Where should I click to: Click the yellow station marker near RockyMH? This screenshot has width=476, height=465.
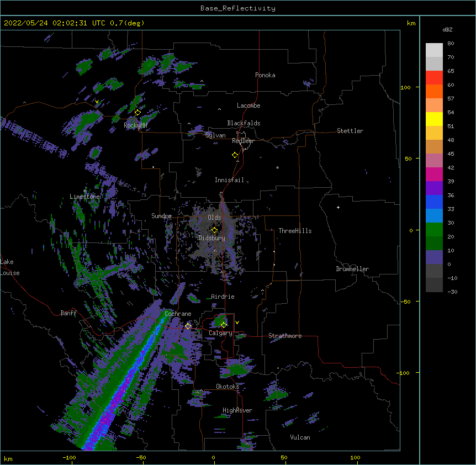(x=137, y=113)
